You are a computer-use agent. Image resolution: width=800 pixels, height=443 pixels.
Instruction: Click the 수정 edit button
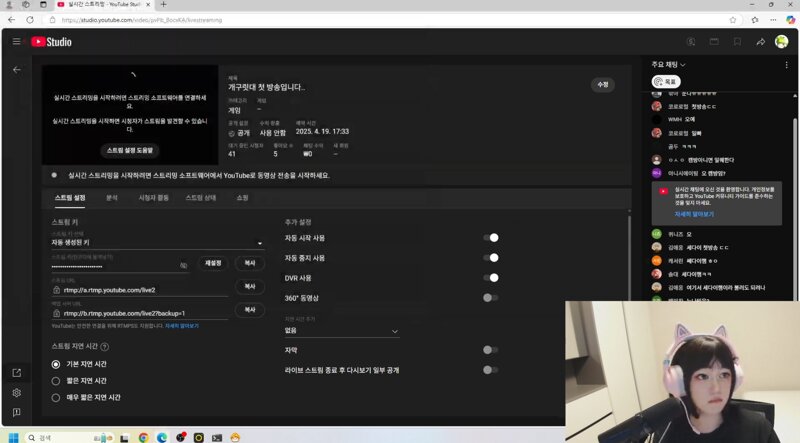[x=603, y=85]
